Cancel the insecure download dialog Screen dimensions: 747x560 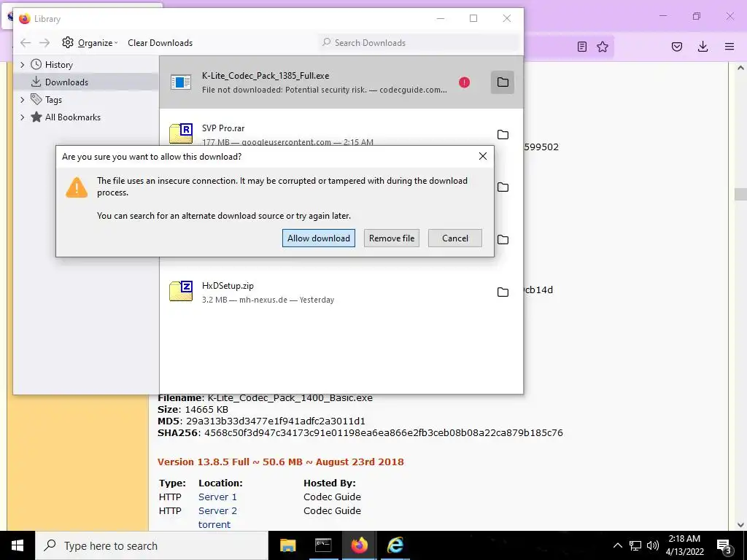click(455, 238)
